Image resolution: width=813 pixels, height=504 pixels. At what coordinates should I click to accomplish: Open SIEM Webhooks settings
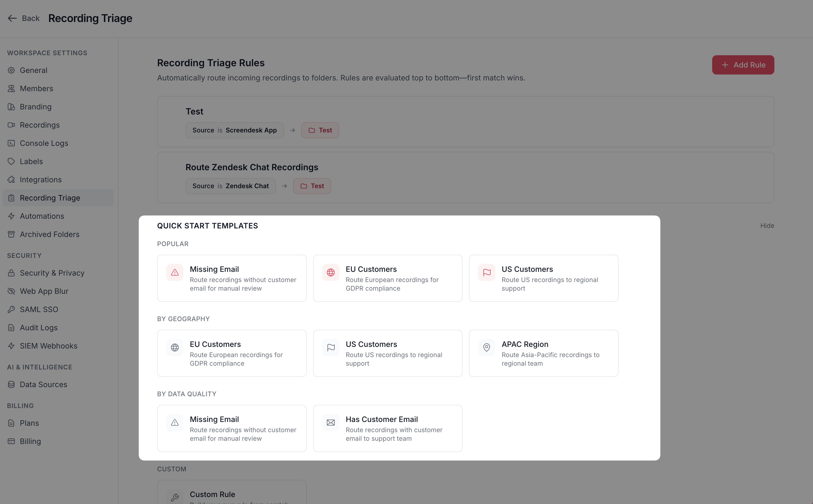(49, 346)
